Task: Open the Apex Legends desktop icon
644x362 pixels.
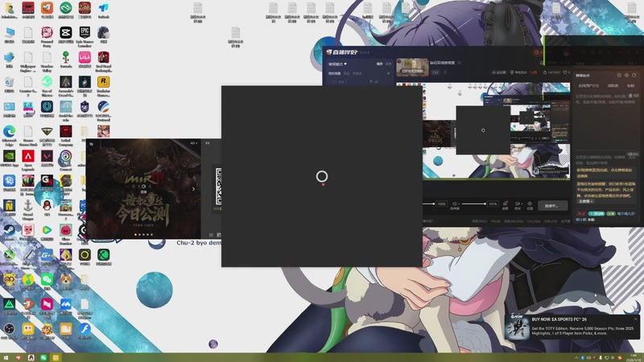Action: pos(28,156)
